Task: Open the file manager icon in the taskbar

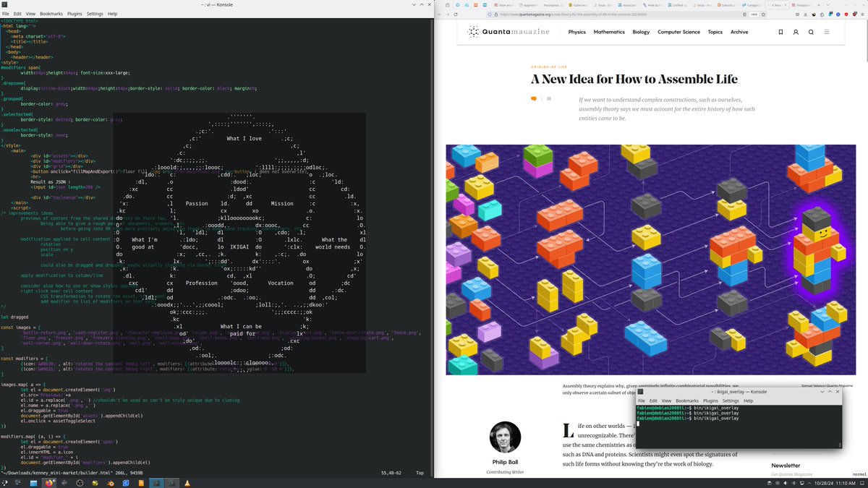Action: click(33, 483)
